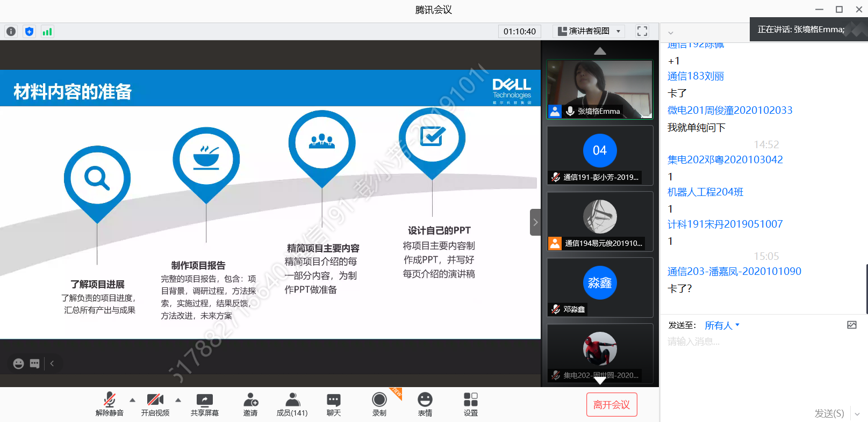The width and height of the screenshot is (868, 422).
Task: Toggle the Chat (聊天) panel
Action: [333, 404]
